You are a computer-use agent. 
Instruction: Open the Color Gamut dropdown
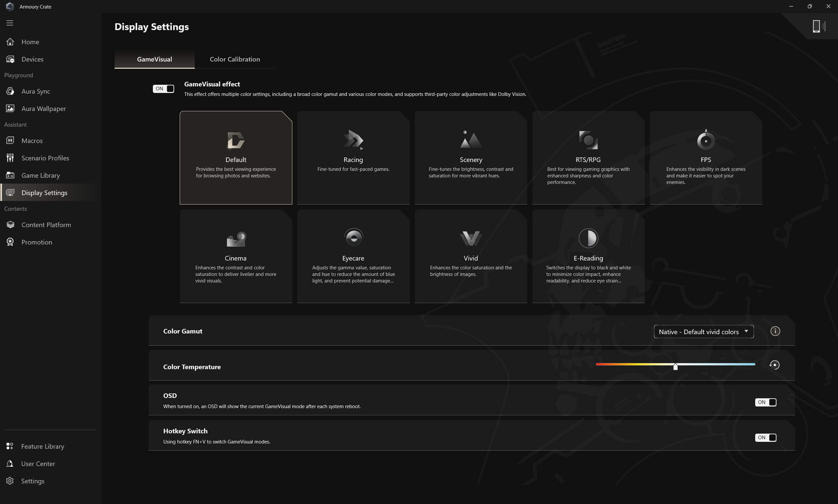(703, 332)
